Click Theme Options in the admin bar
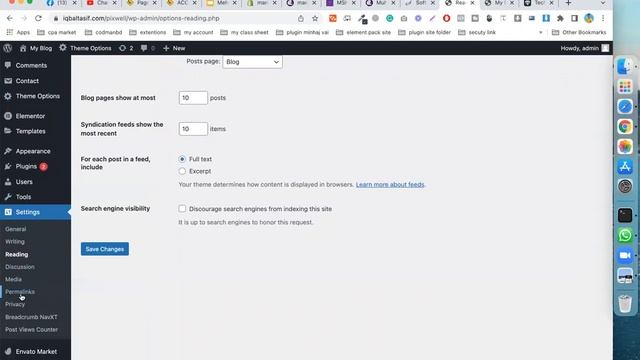Image resolution: width=640 pixels, height=360 pixels. tap(85, 48)
